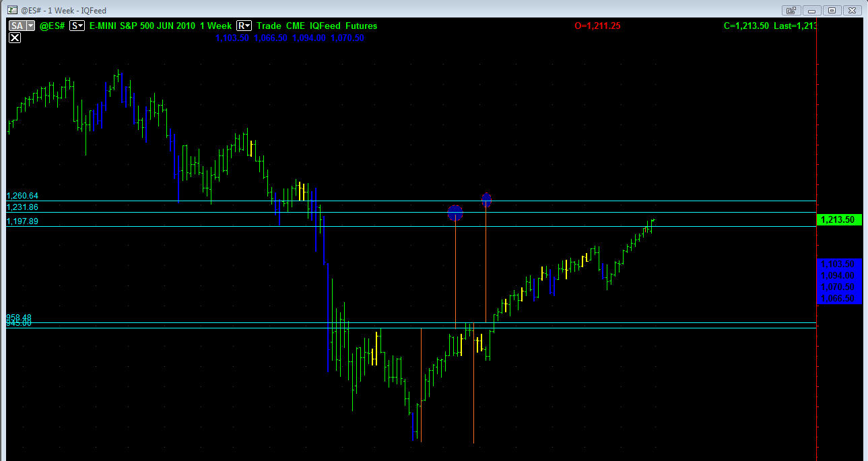The height and width of the screenshot is (461, 868).
Task: Click the header value 1,103.50 in blue
Action: 232,38
